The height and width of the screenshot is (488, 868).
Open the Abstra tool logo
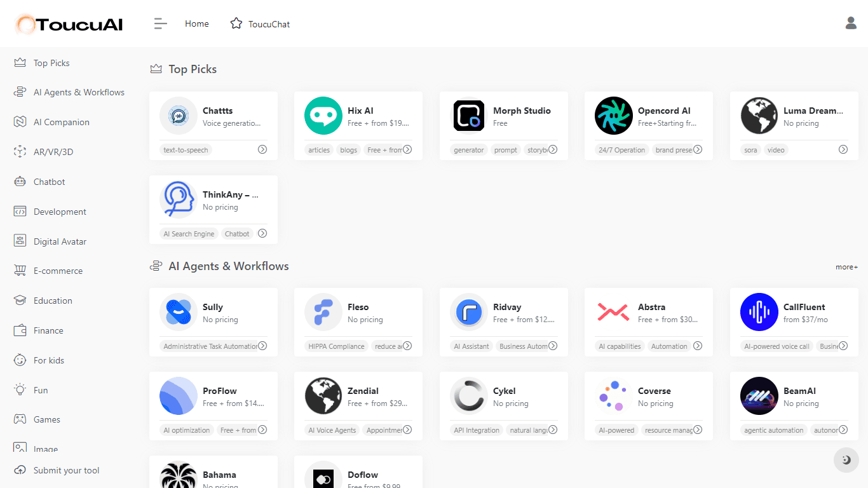[614, 312]
